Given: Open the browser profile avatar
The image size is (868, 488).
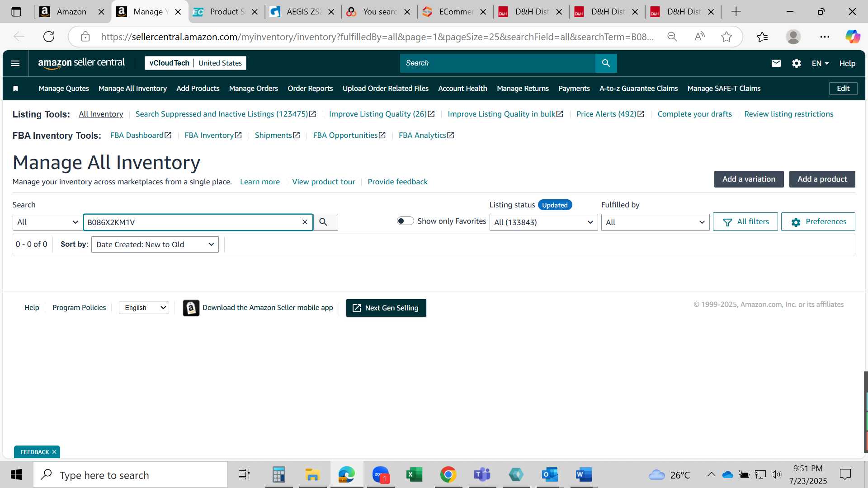Looking at the screenshot, I should (793, 37).
